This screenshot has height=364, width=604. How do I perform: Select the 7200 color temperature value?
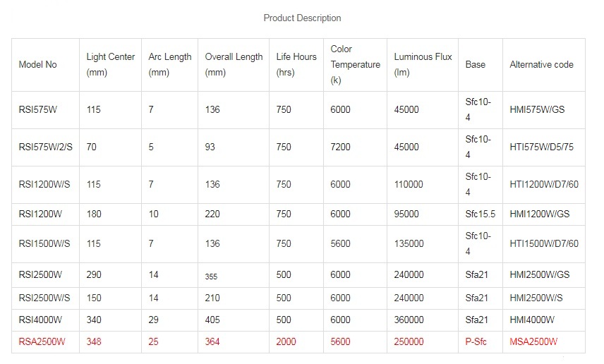[341, 147]
